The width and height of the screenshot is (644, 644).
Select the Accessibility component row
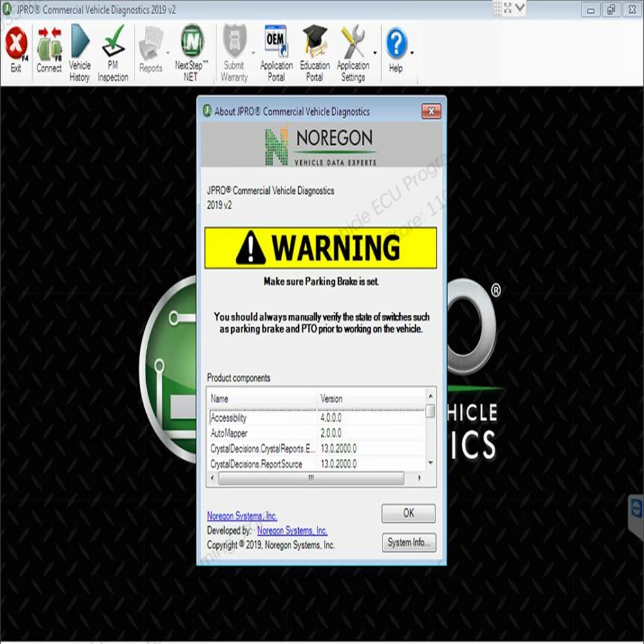click(316, 418)
